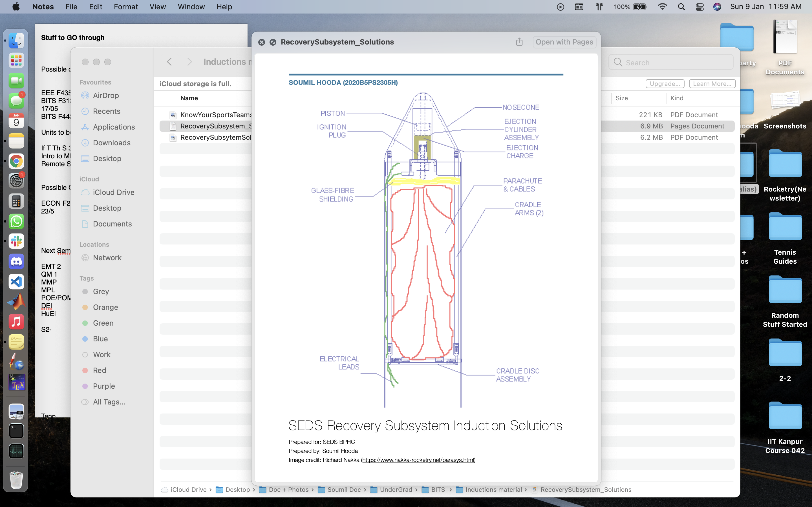Image resolution: width=812 pixels, height=507 pixels.
Task: Click the Learn More button
Action: pyautogui.click(x=712, y=83)
